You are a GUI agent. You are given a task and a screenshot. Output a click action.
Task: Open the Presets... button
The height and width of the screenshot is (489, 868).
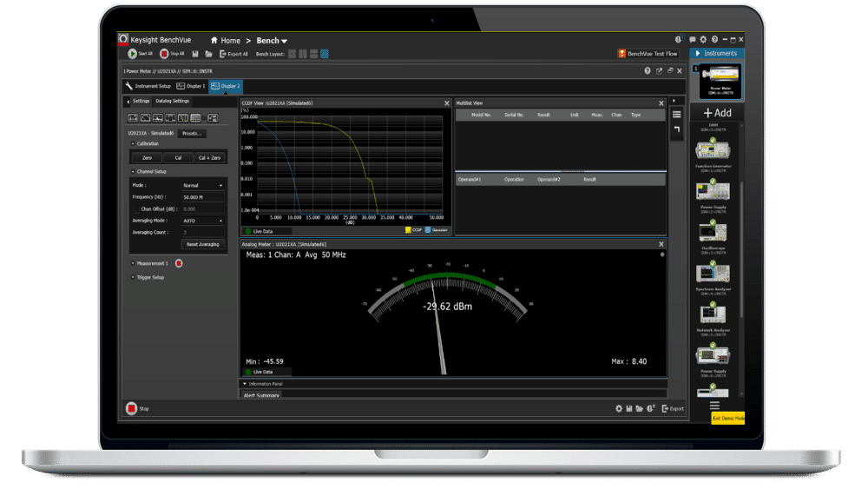click(x=192, y=134)
